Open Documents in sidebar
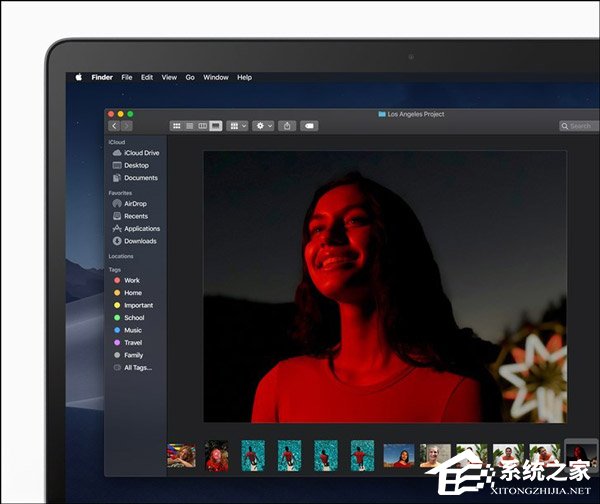This screenshot has height=504, width=600. 135,178
